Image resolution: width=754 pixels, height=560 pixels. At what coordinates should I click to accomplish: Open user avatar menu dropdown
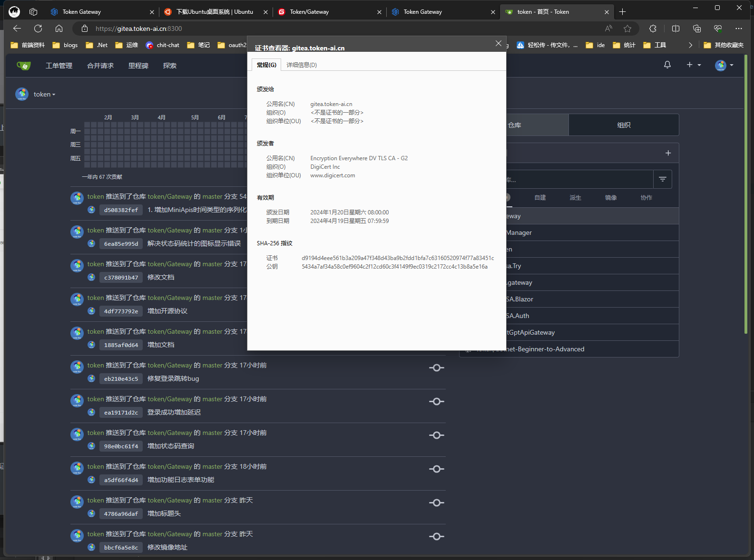click(x=724, y=66)
